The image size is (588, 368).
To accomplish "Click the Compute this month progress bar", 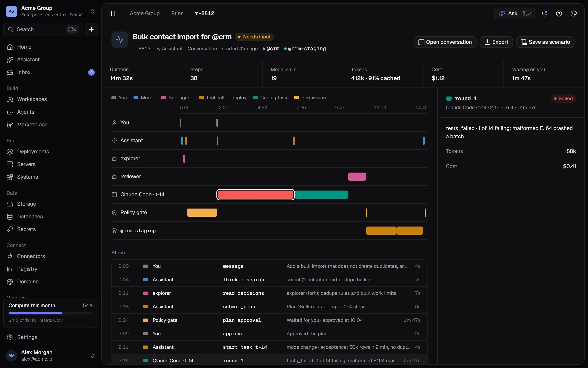I will click(x=51, y=313).
